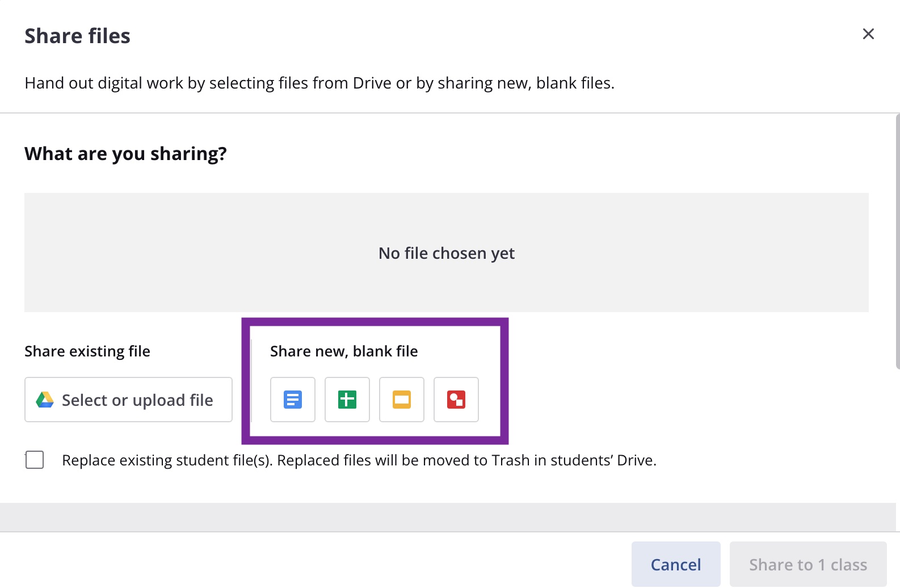Click the 'Share new, blank file' label
This screenshot has width=900, height=588.
(344, 351)
